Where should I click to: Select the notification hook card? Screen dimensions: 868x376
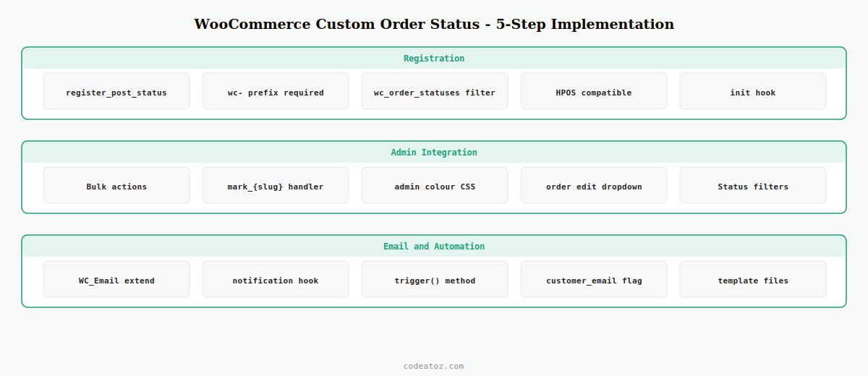point(276,279)
